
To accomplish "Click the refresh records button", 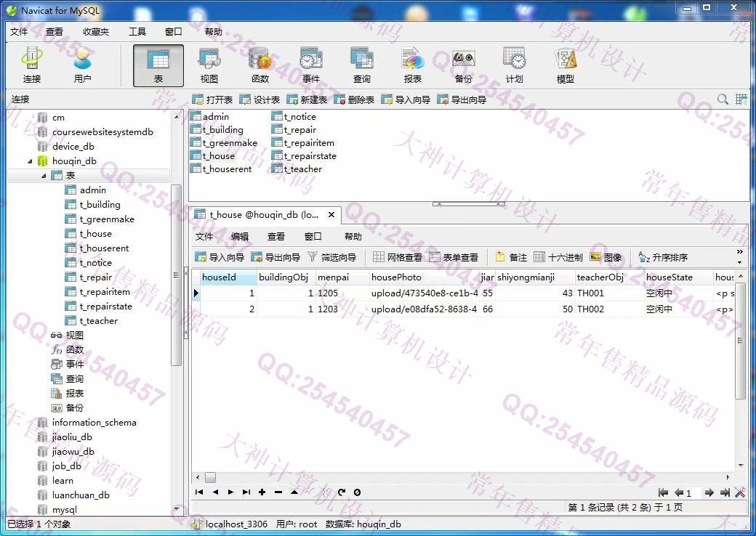I will [x=342, y=492].
